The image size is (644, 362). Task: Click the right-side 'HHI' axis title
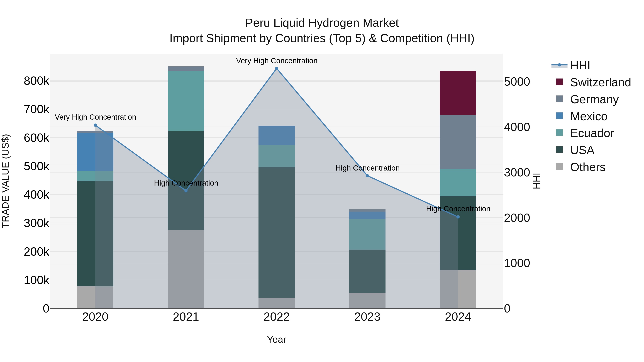(537, 181)
